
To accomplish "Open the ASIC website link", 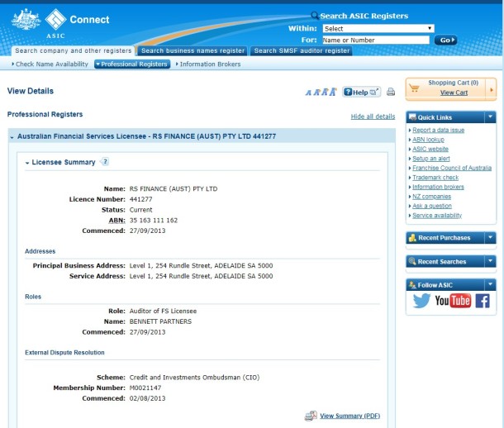I will coord(430,149).
